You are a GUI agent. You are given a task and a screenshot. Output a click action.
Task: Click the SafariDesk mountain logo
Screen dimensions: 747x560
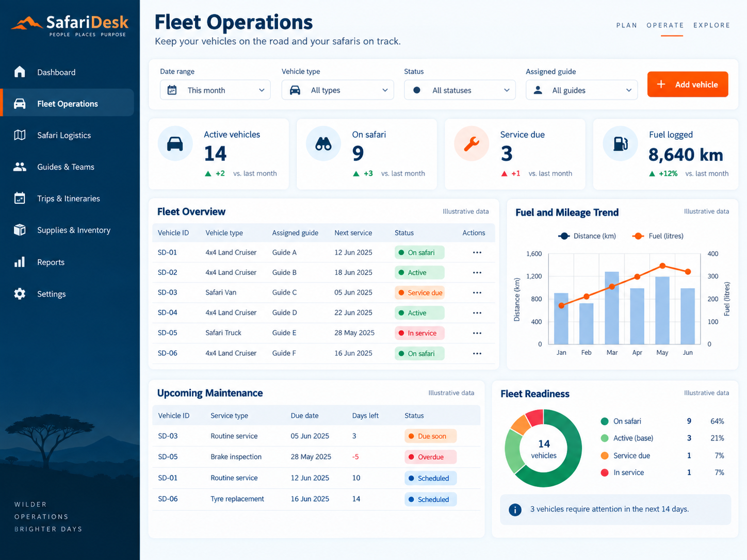point(27,23)
